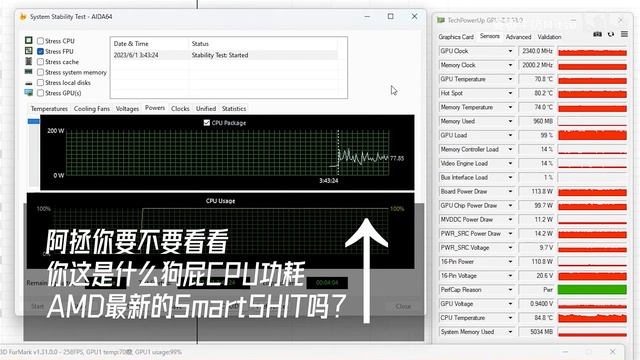Screen dimensions: 640x360
Task: Click the monitor icon beside Stress GPU(s)
Action: coord(29,93)
